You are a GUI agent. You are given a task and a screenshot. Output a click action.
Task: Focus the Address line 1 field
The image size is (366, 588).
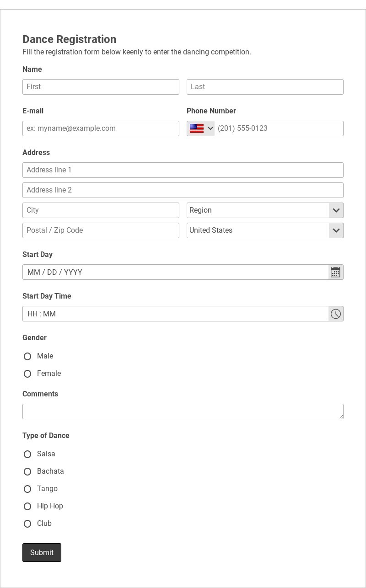coord(183,170)
